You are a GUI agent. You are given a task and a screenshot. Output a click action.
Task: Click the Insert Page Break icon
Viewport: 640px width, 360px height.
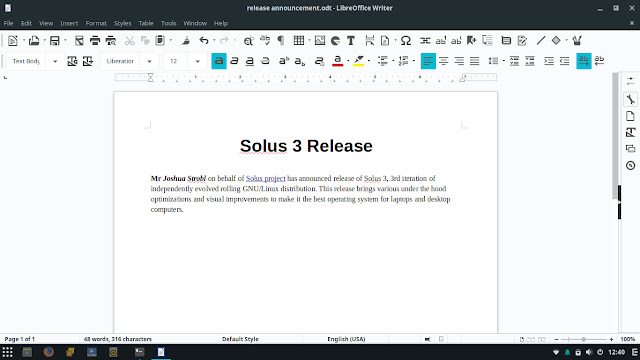click(369, 40)
